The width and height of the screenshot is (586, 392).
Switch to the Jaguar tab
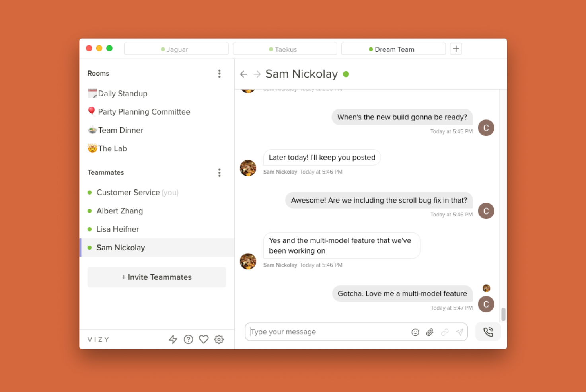(176, 49)
